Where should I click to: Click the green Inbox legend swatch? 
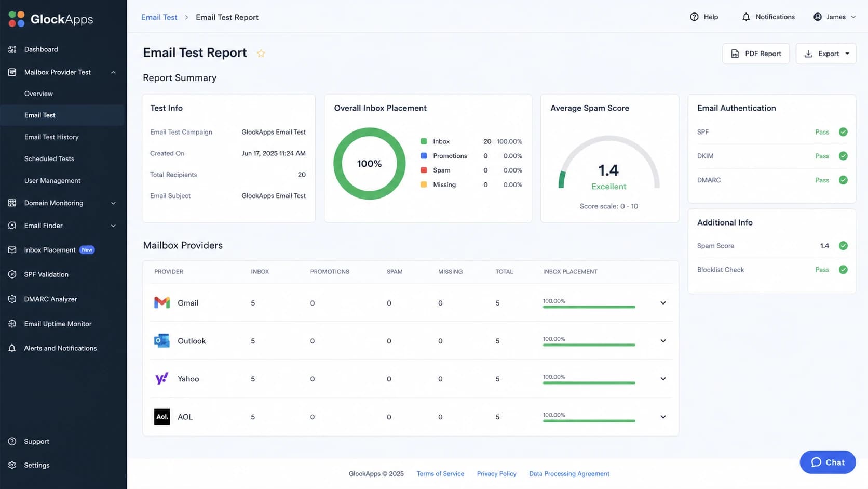424,141
